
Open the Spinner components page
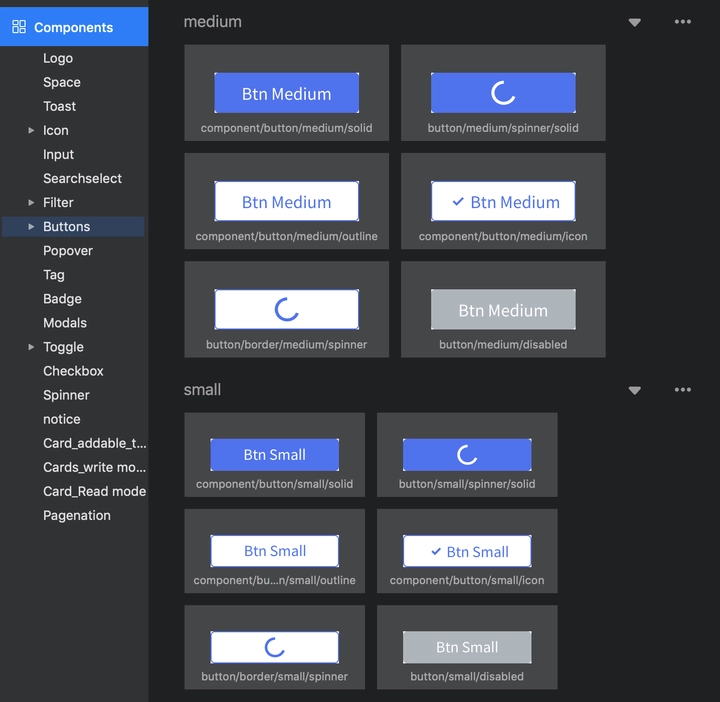[66, 395]
